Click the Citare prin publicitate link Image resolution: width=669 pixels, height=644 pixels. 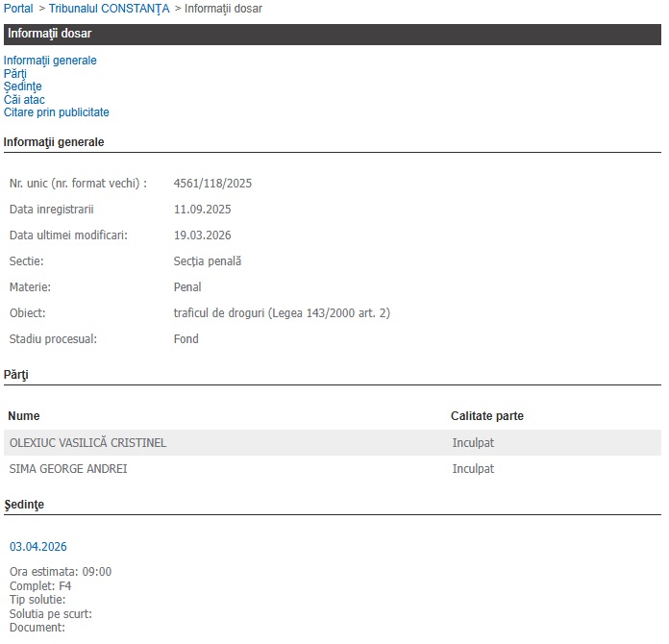57,112
